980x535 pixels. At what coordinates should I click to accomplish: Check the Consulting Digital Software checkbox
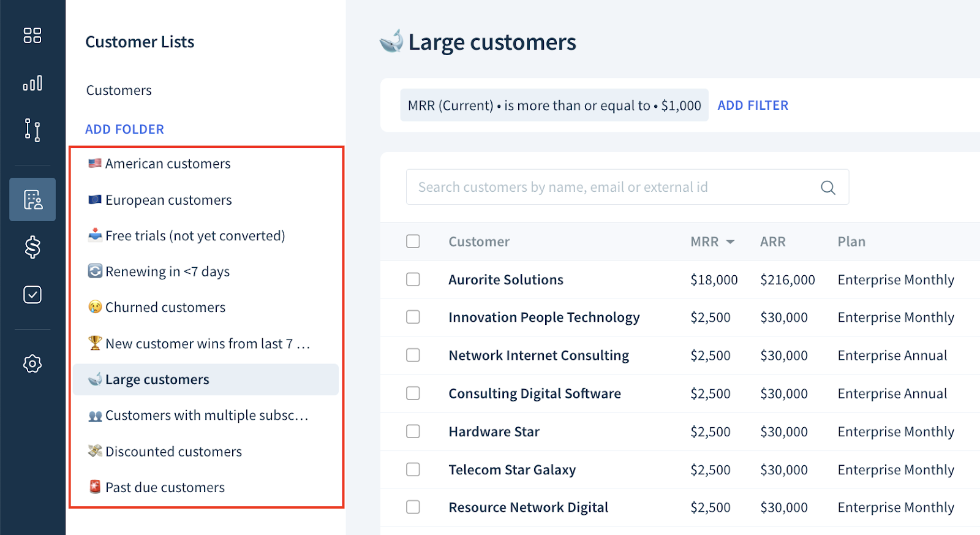pos(413,393)
